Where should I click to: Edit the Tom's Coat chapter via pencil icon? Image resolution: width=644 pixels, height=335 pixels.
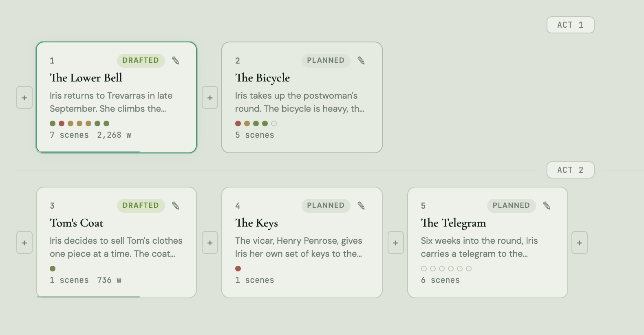click(x=176, y=206)
